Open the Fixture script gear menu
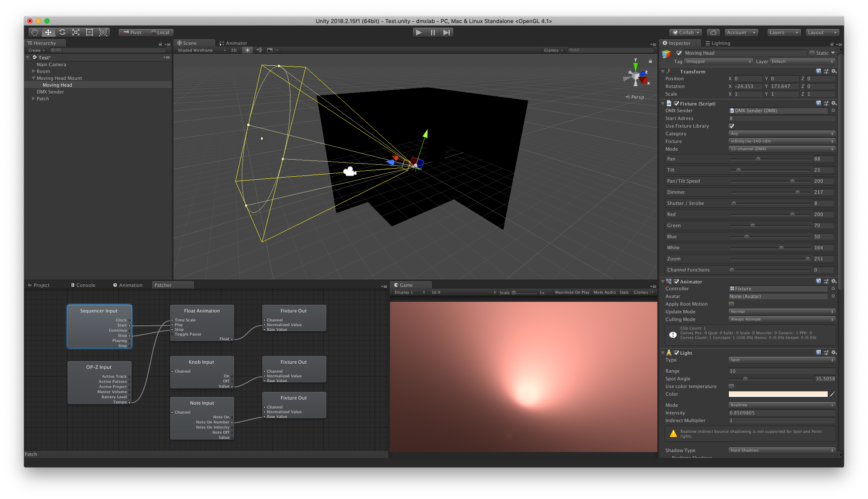This screenshot has height=499, width=868. tap(834, 103)
